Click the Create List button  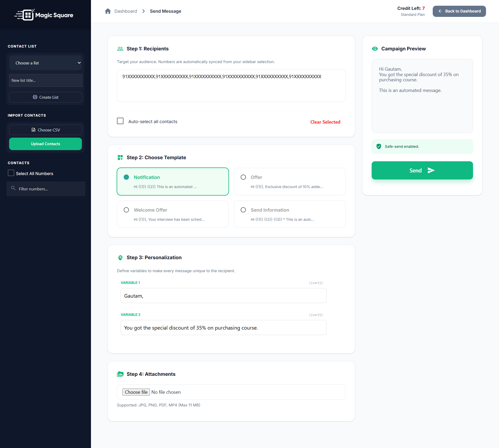pyautogui.click(x=45, y=97)
